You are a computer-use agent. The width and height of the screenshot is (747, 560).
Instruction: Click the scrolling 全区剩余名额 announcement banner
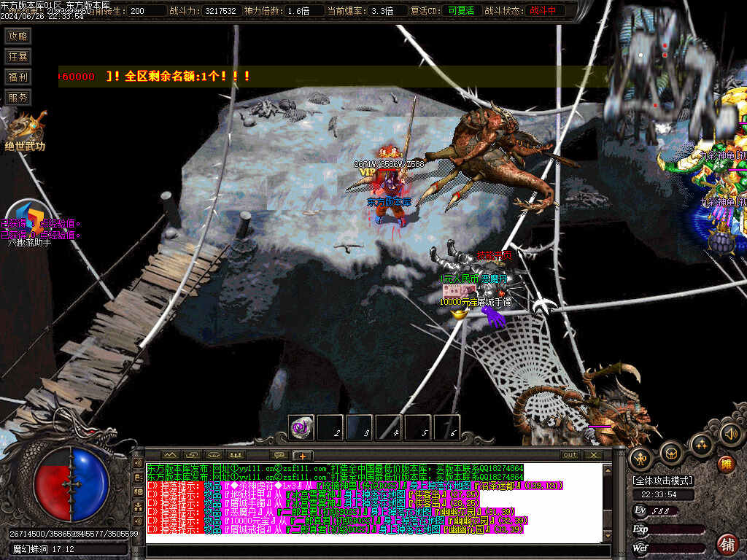pyautogui.click(x=333, y=76)
